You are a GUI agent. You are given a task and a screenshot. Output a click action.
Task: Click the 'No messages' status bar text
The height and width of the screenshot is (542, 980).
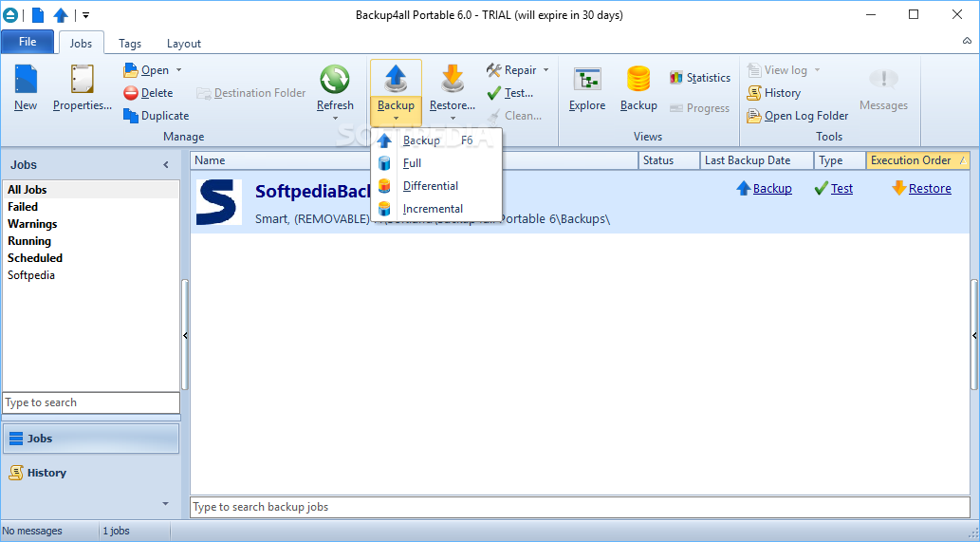32,531
